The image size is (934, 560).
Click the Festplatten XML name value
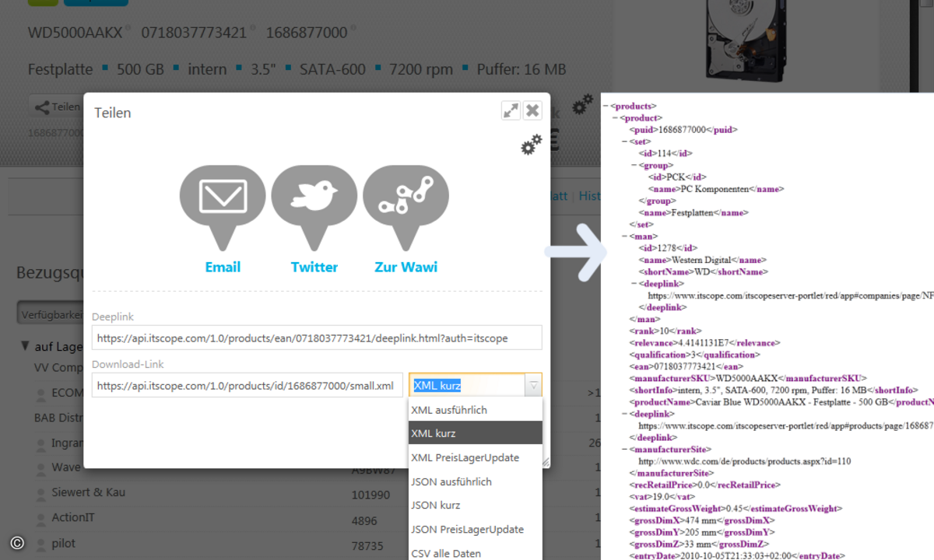coord(693,212)
